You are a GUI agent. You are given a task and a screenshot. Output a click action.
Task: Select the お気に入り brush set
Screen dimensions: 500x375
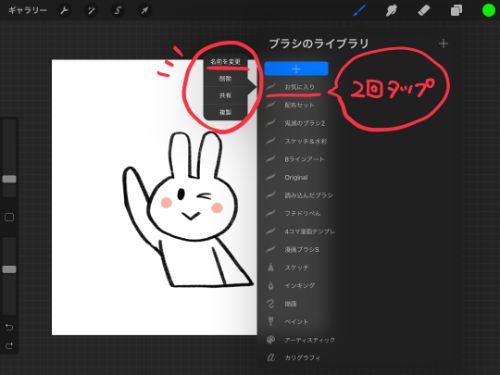(299, 87)
